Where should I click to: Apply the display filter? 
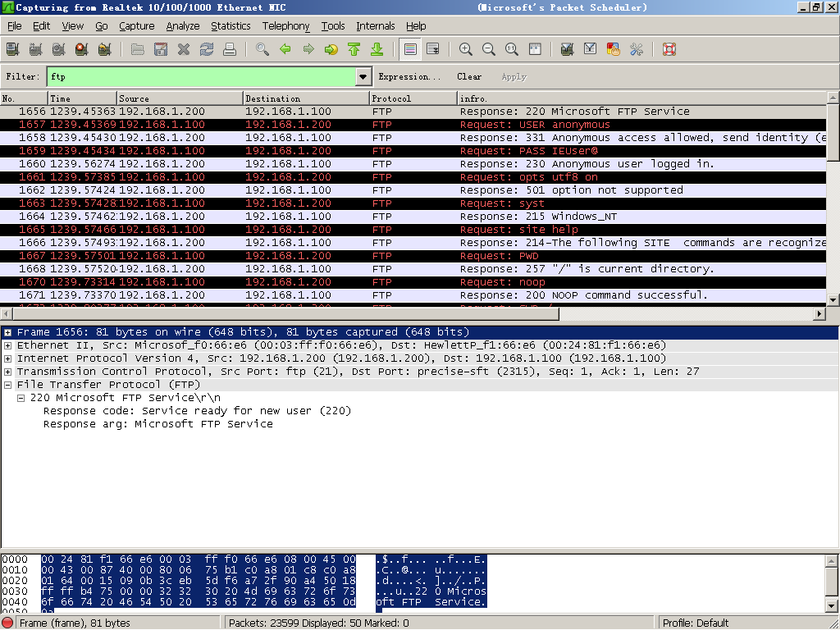(x=514, y=76)
